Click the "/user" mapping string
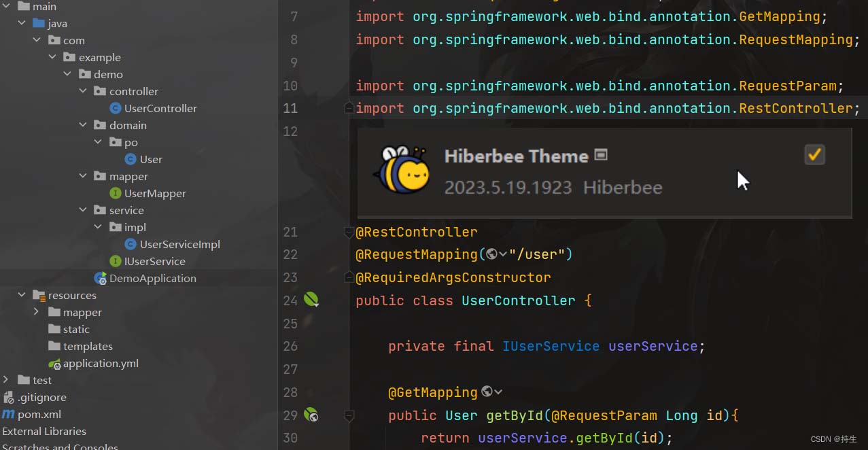 tap(537, 254)
